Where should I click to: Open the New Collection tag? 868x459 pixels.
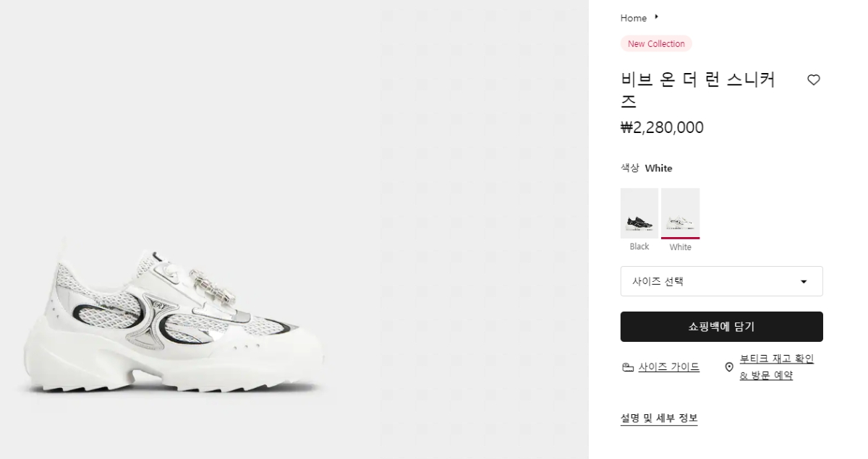(x=656, y=44)
